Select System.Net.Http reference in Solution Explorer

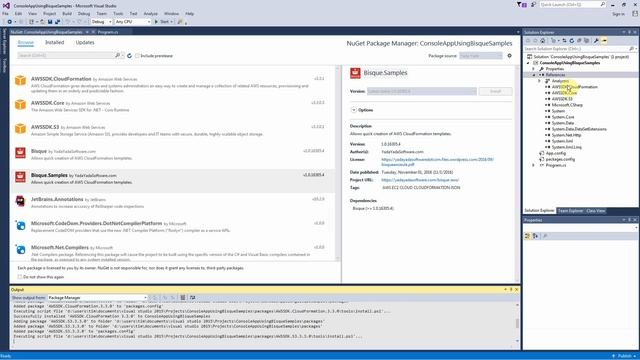[566, 135]
